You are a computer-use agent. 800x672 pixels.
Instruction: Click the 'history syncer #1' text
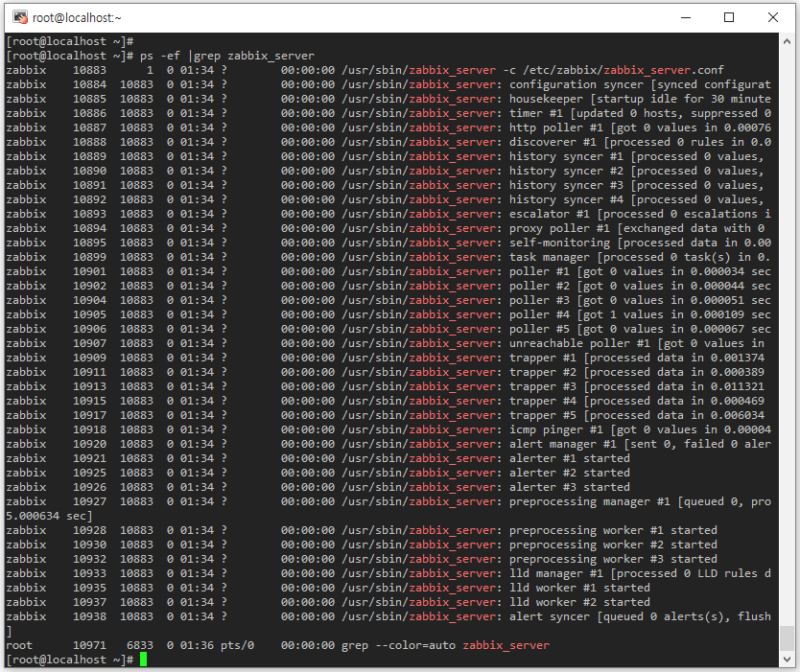(566, 156)
